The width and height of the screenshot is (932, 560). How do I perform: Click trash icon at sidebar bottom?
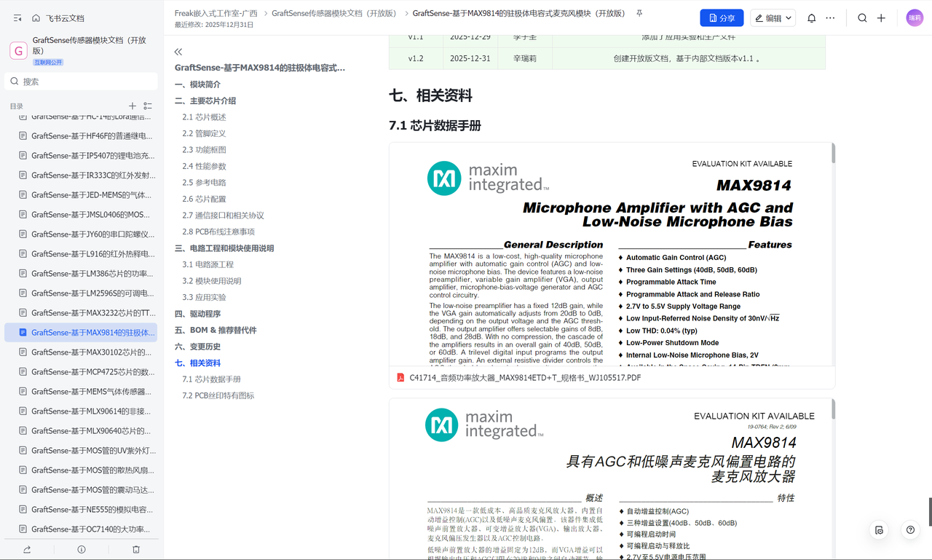[x=136, y=549]
